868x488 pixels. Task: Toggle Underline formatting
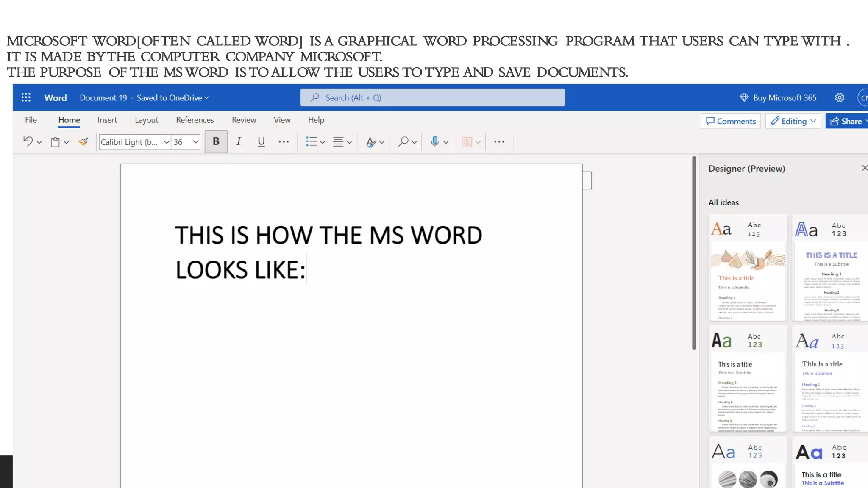[261, 141]
